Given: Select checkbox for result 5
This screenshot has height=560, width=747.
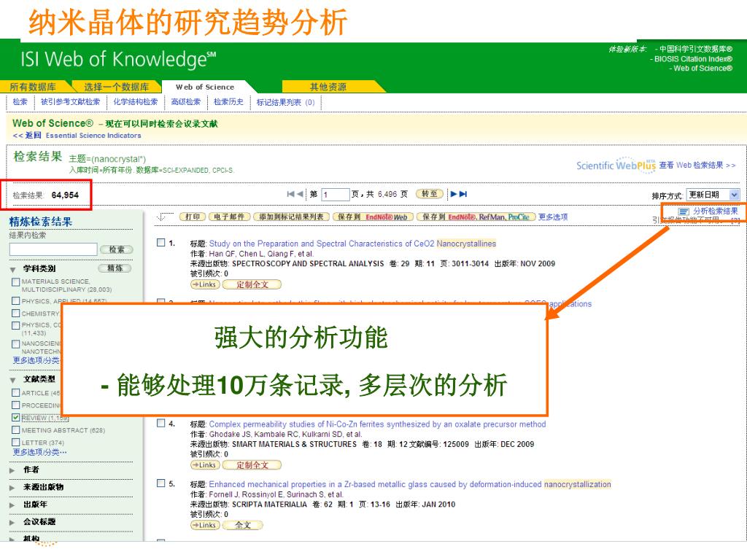Looking at the screenshot, I should pyautogui.click(x=161, y=483).
